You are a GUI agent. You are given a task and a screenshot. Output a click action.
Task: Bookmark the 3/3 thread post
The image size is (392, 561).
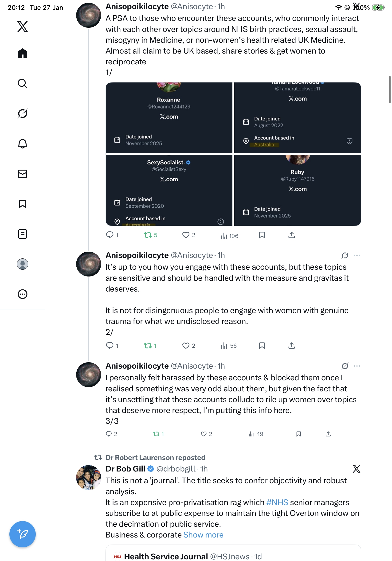(x=298, y=434)
